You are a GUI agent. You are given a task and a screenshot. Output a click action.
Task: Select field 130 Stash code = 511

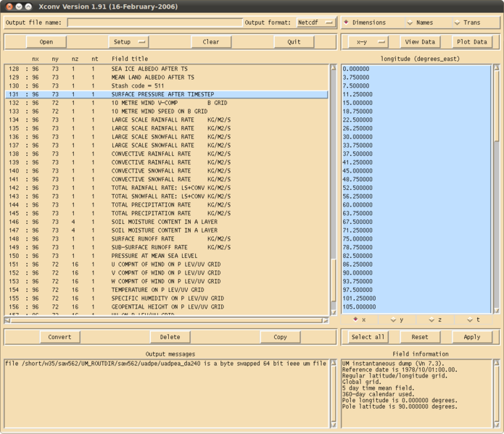pos(167,85)
